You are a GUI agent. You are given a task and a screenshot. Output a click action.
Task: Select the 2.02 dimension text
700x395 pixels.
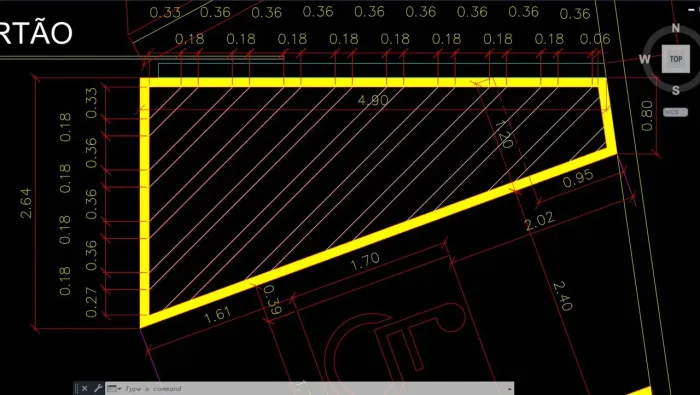tap(540, 220)
